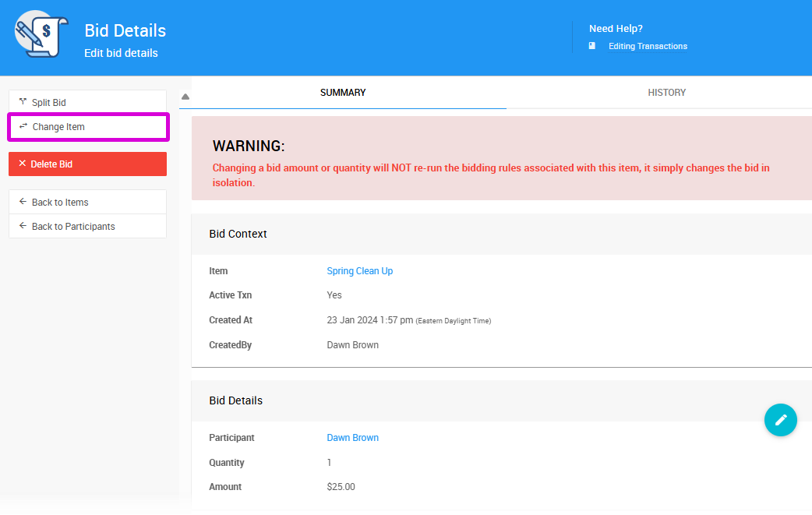Click the Change Item swap arrows icon
Image resolution: width=812 pixels, height=515 pixels.
pyautogui.click(x=23, y=126)
